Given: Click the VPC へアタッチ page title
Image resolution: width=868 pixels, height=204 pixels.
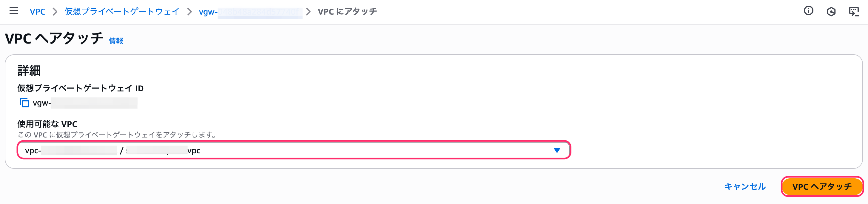Looking at the screenshot, I should click(x=54, y=38).
